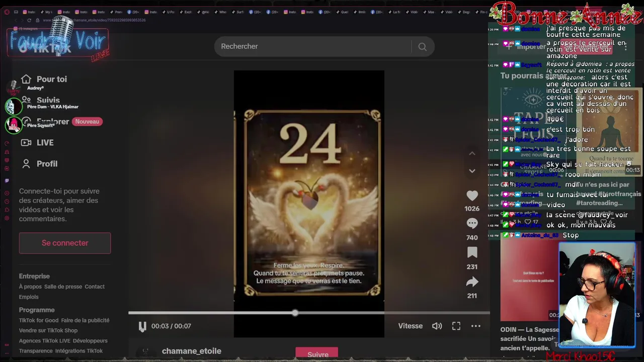The width and height of the screenshot is (644, 362).
Task: Click the 1026 likes count
Action: (x=472, y=209)
